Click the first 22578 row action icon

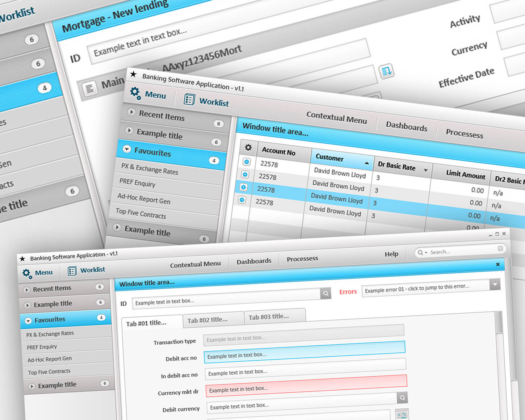pos(247,162)
